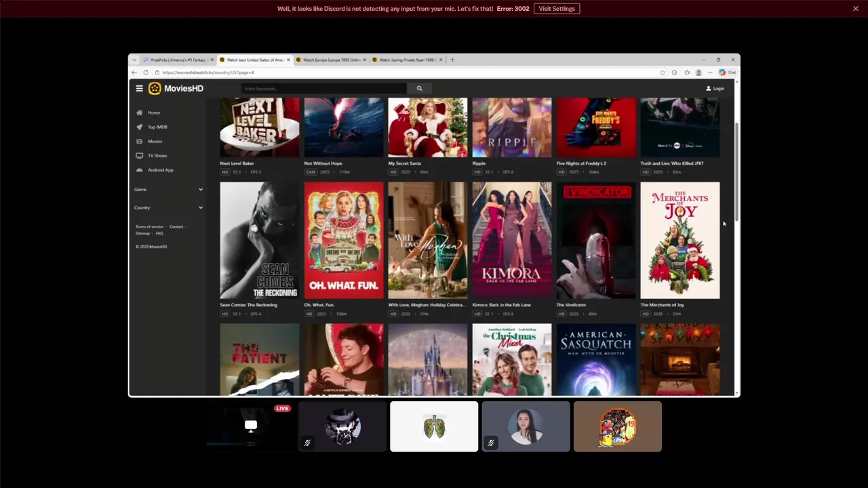Open the My Secret Santa poster
The width and height of the screenshot is (868, 488).
(427, 127)
